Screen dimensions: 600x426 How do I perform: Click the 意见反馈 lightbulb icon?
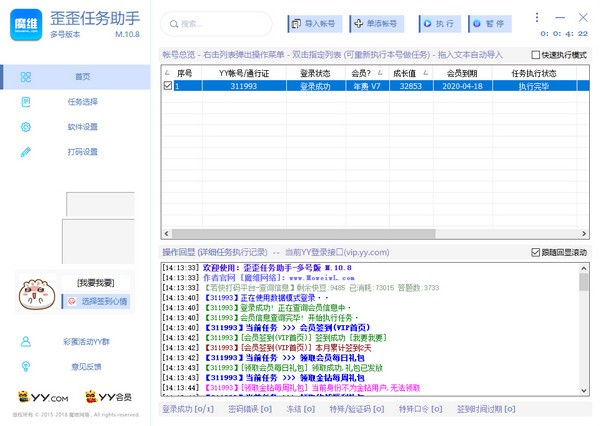click(x=26, y=367)
